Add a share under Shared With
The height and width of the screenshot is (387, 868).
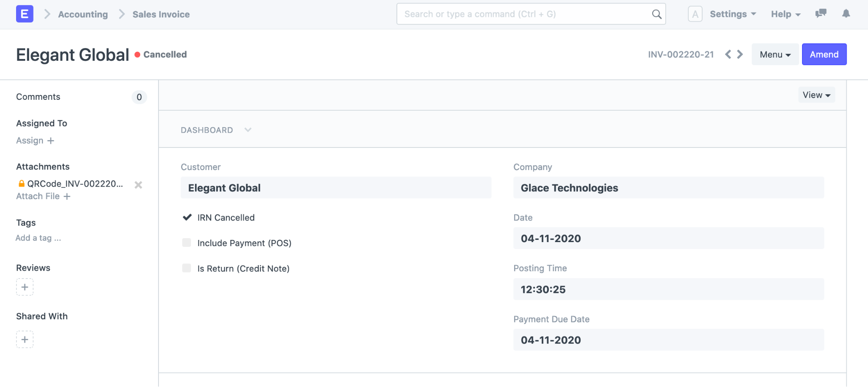point(25,339)
